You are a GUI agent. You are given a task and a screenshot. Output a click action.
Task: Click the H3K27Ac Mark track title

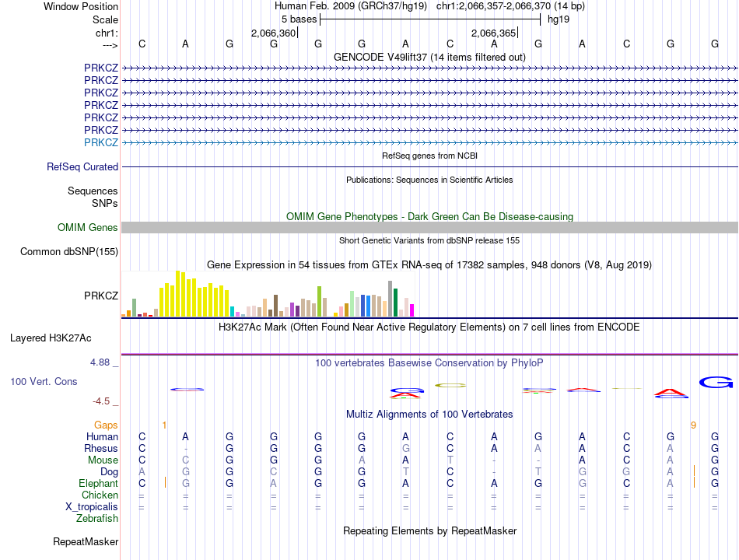pyautogui.click(x=429, y=327)
